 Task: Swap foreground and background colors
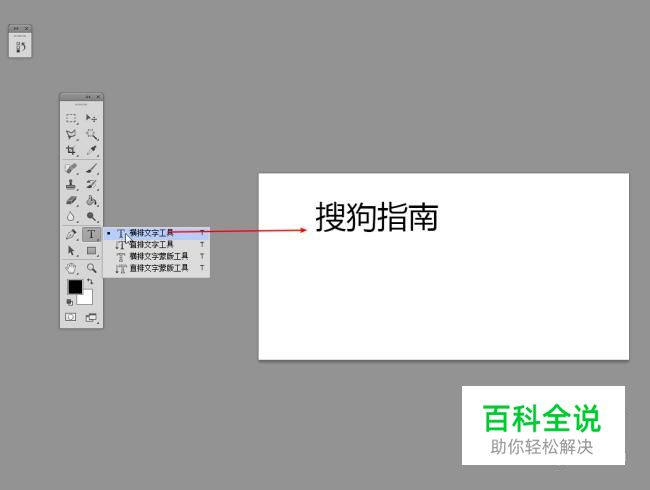[x=90, y=282]
